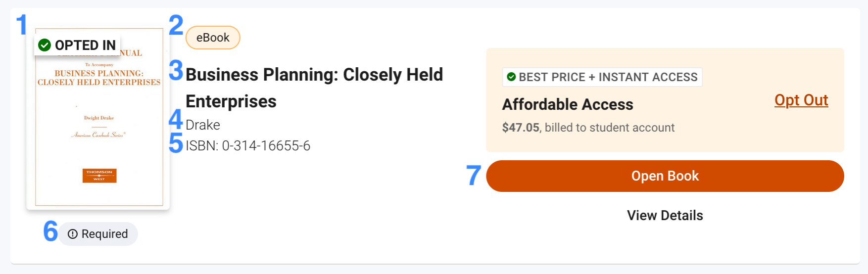
Task: Click blue number 2 beside eBook tag
Action: click(x=176, y=25)
